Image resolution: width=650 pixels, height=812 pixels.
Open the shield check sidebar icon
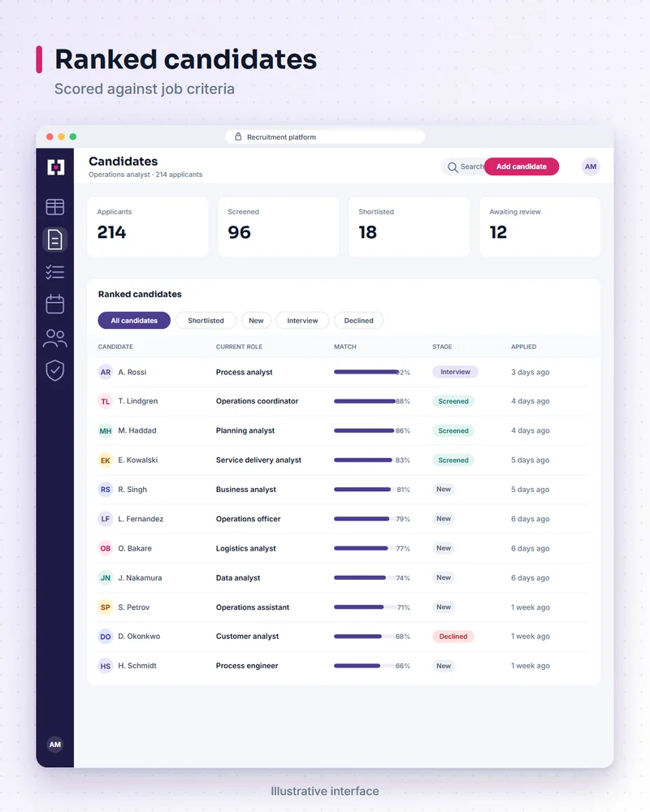click(55, 370)
